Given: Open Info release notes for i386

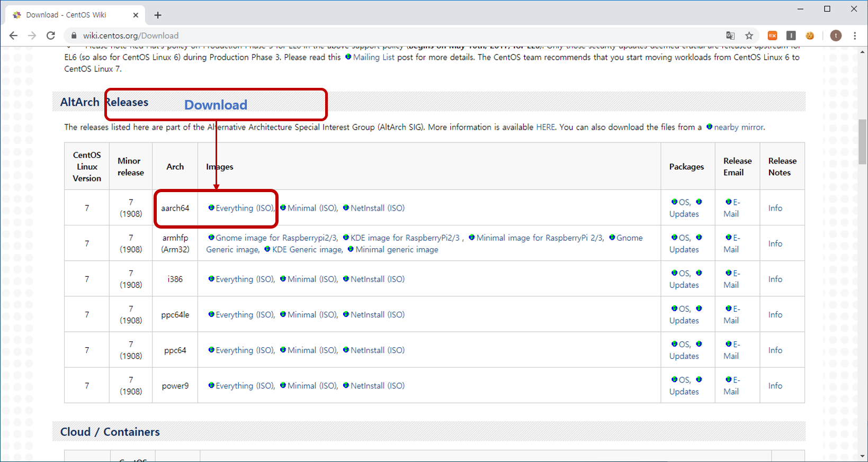Looking at the screenshot, I should click(775, 279).
